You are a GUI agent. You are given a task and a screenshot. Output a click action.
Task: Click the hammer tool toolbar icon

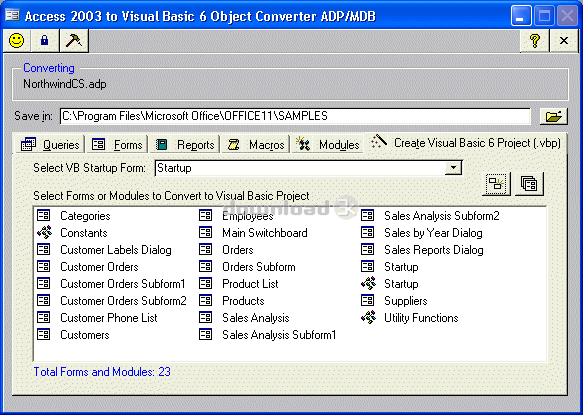(74, 41)
